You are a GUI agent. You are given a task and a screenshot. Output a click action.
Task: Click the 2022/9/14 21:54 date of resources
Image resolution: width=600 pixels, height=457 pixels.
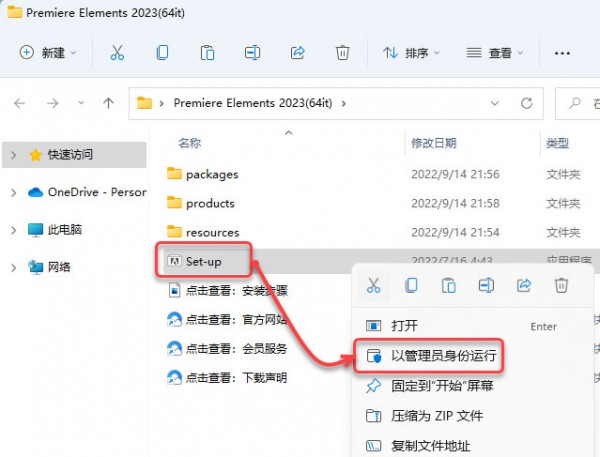(x=455, y=232)
